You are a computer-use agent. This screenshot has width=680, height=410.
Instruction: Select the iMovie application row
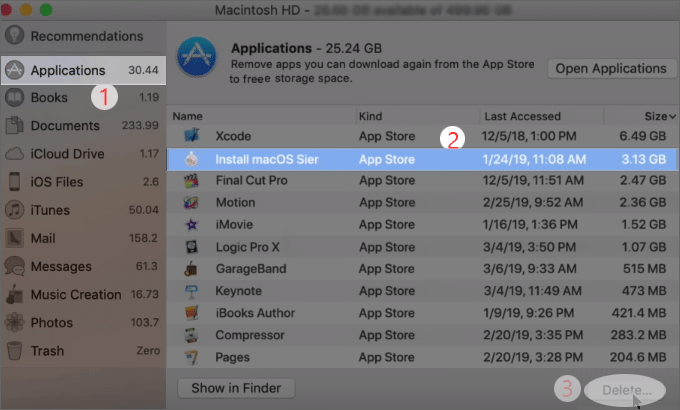pyautogui.click(x=422, y=225)
